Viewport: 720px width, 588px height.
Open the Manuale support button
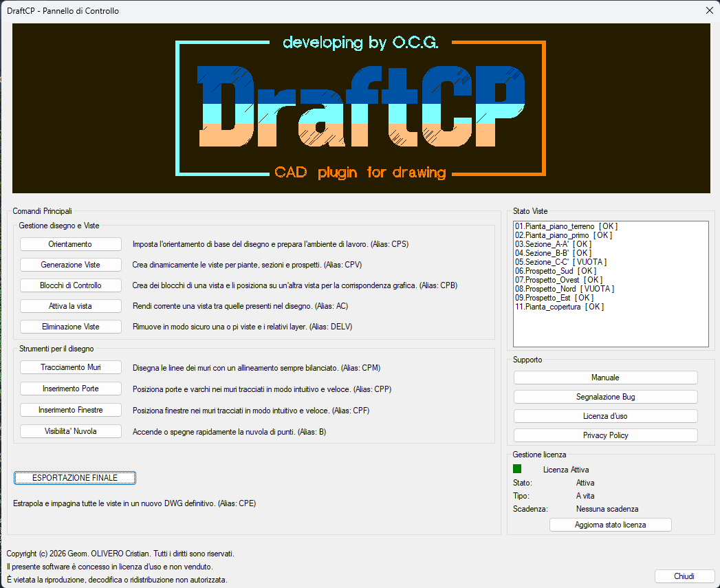[605, 378]
